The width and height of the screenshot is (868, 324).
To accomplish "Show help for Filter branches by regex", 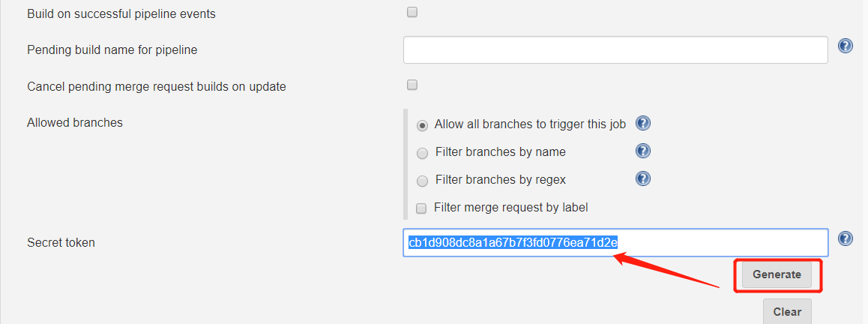I will click(642, 178).
